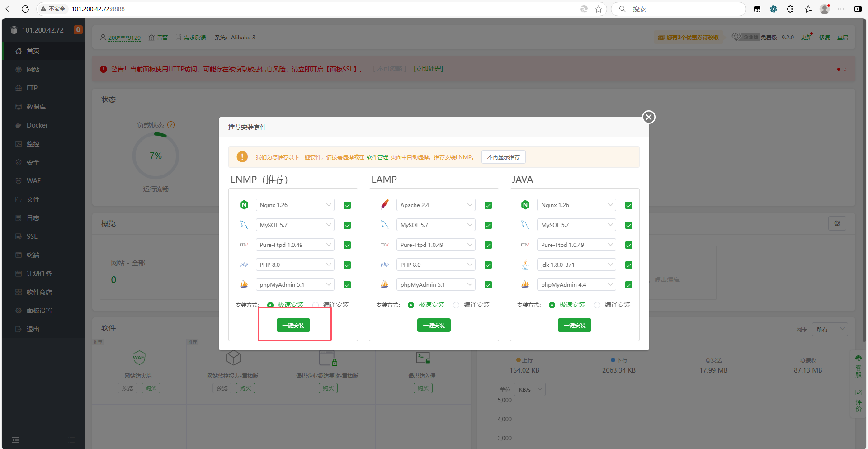Screen dimensions: 868x449
Task: Click the bookmark star in address bar
Action: [599, 9]
